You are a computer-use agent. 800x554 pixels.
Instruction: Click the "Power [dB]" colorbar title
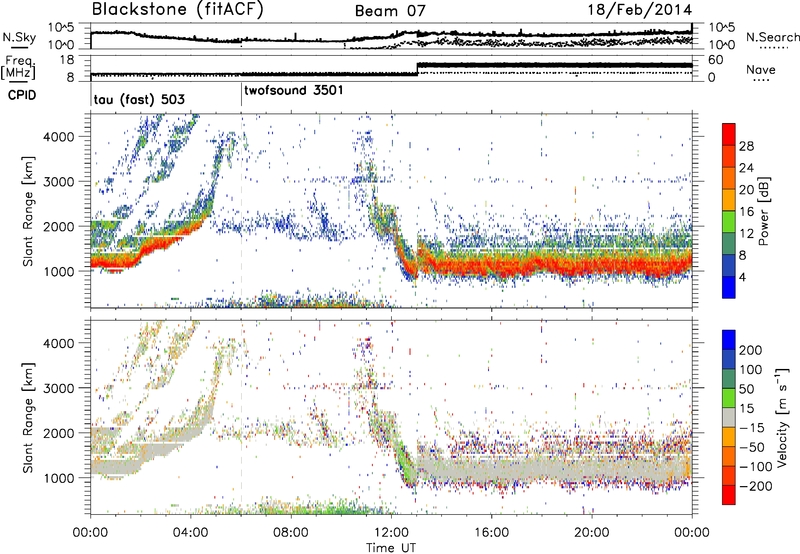click(x=764, y=211)
